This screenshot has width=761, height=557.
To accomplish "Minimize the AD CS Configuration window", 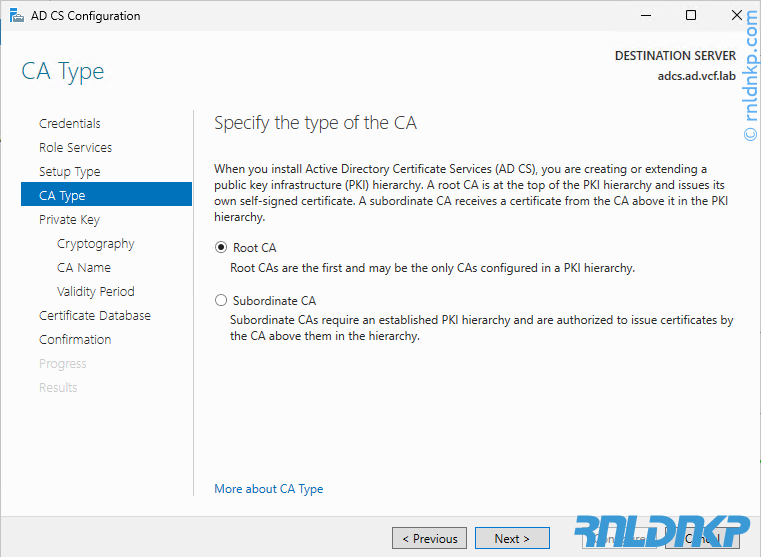I will click(x=644, y=16).
